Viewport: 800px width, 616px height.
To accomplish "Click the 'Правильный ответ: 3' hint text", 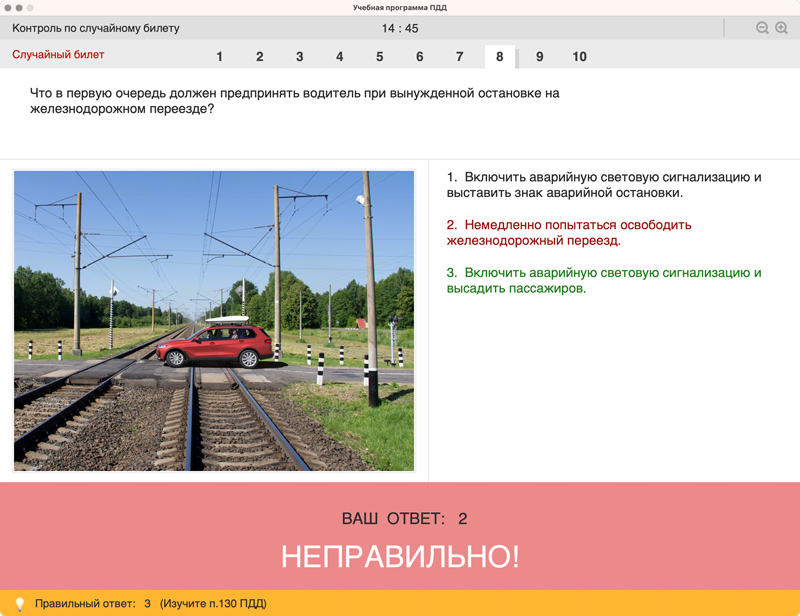I will pyautogui.click(x=93, y=604).
